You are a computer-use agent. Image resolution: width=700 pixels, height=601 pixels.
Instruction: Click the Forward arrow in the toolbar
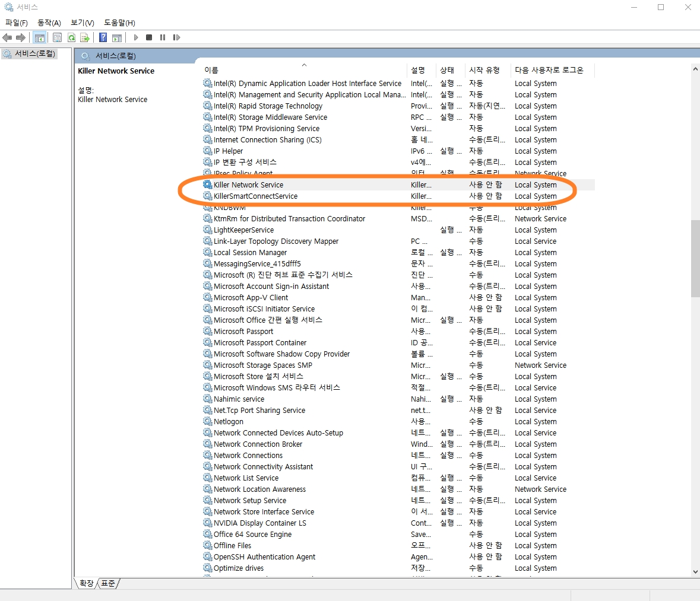click(x=21, y=37)
